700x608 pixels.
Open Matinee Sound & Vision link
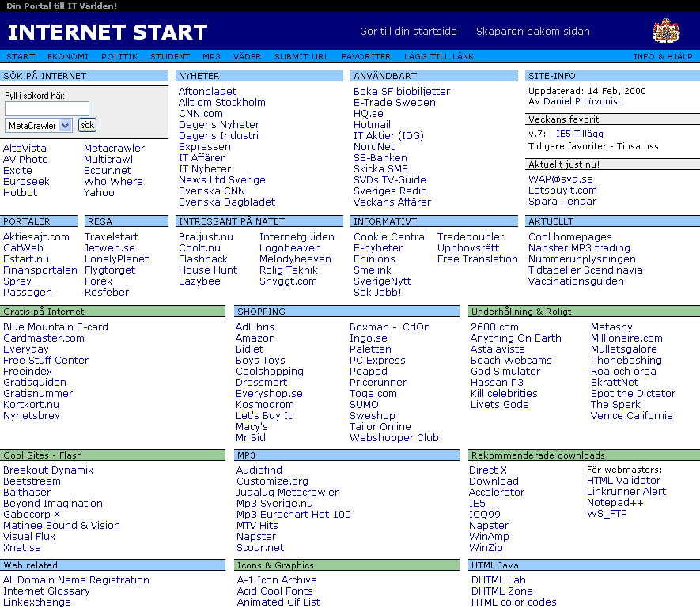[x=62, y=526]
